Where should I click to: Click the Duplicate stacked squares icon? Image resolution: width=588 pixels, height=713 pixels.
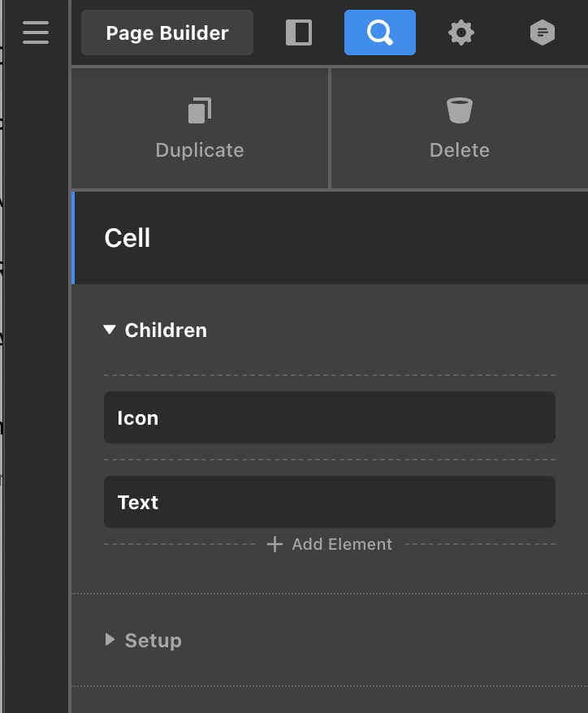tap(200, 110)
